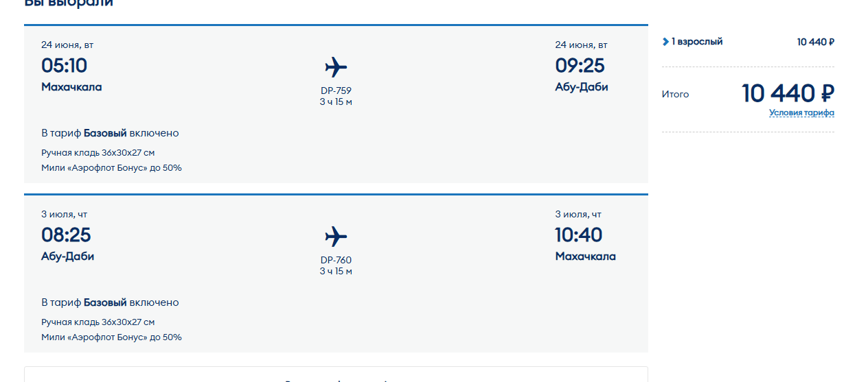Select departure time 05:10 from Махачкала
Image resolution: width=868 pixels, height=382 pixels.
point(65,66)
